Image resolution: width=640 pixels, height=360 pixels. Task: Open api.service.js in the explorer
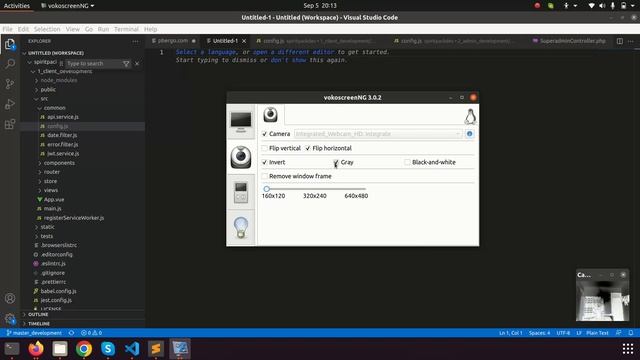click(x=62, y=117)
